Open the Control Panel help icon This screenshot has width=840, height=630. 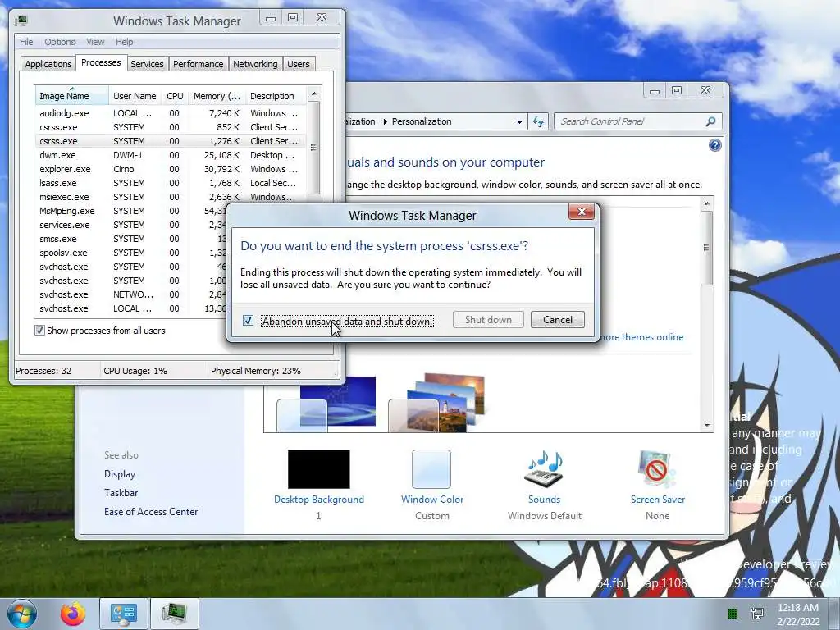pyautogui.click(x=714, y=145)
